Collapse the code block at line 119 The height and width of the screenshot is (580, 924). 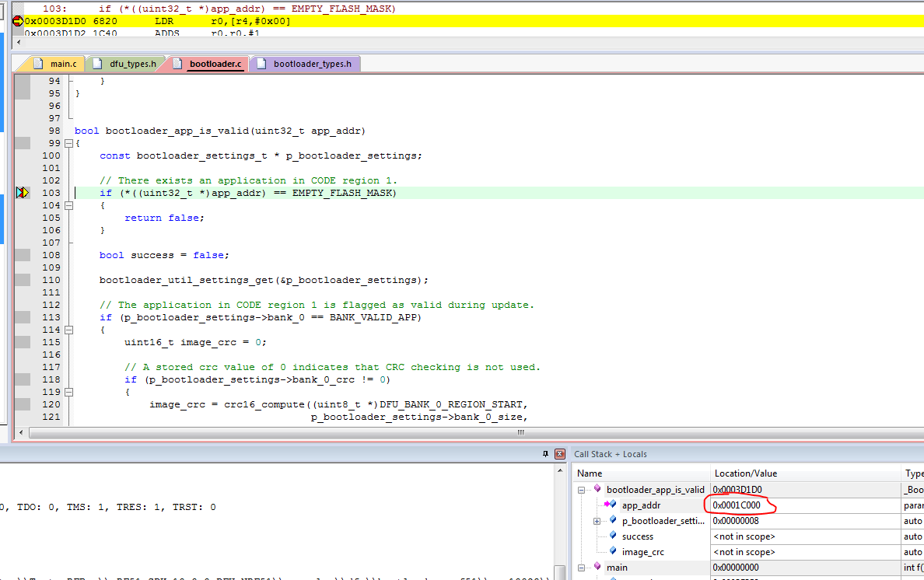point(69,392)
